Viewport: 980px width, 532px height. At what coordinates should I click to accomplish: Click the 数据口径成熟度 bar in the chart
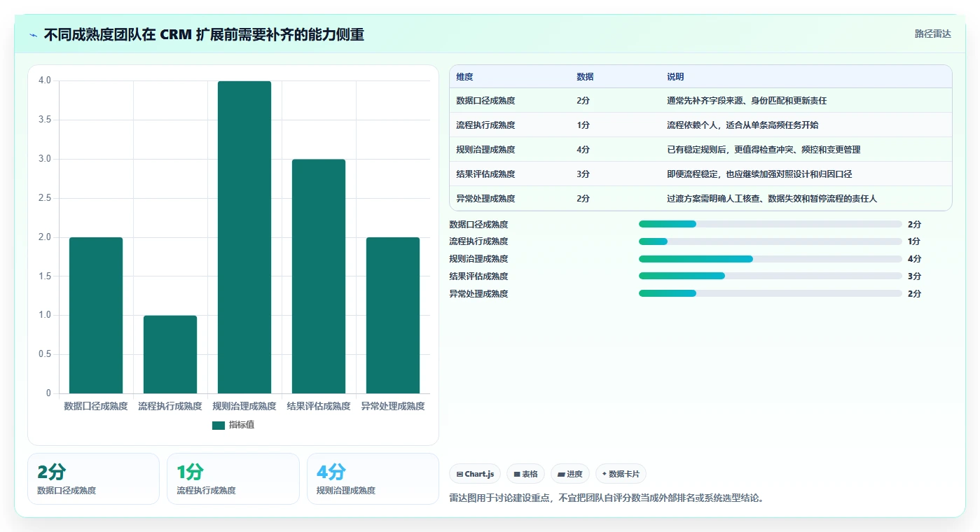click(x=96, y=315)
